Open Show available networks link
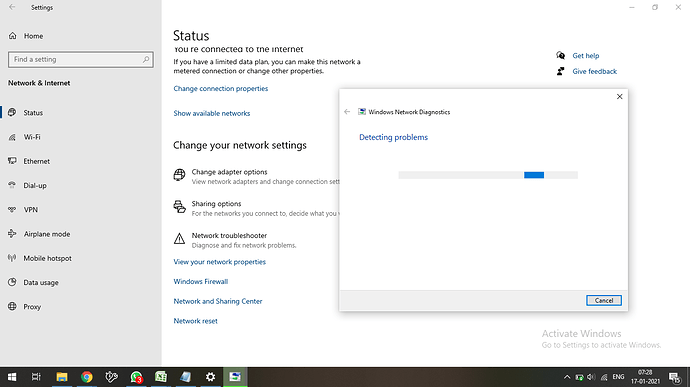690x387 pixels. (212, 113)
